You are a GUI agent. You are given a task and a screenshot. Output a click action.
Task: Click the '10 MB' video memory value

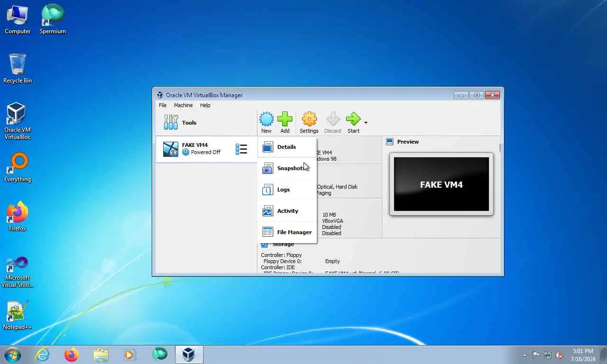329,215
